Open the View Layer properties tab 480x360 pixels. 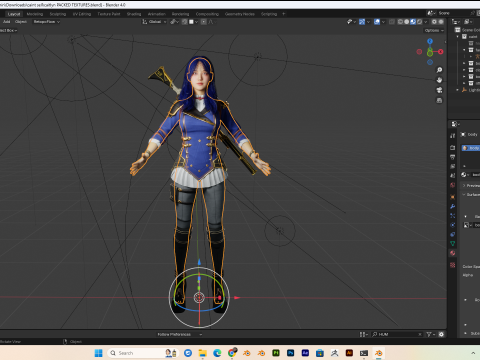point(453,166)
